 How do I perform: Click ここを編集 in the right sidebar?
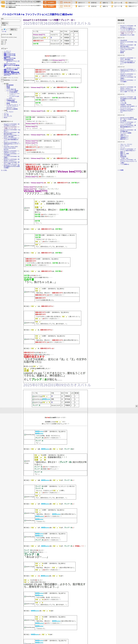pos(120,170)
